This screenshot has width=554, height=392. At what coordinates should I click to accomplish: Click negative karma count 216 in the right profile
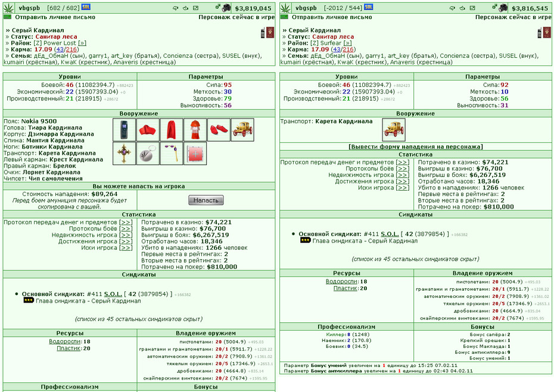point(348,49)
